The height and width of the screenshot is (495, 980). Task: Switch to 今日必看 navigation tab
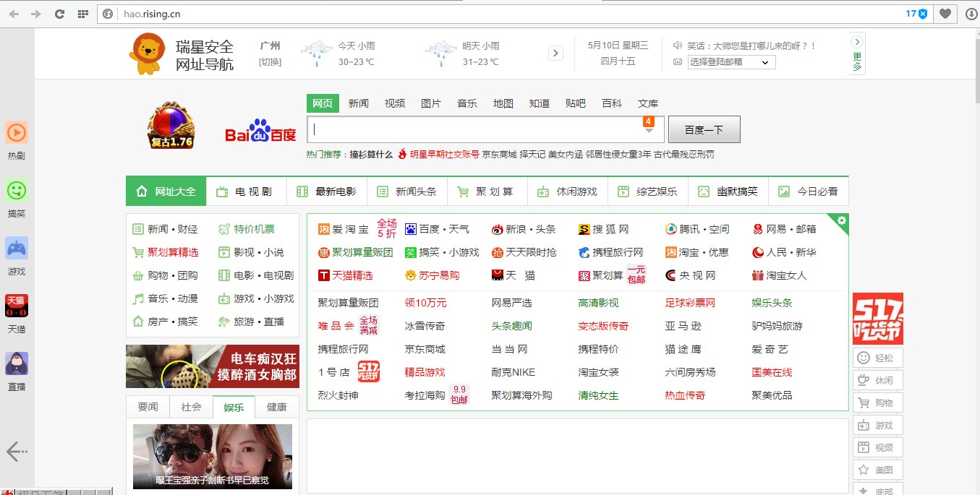click(809, 191)
